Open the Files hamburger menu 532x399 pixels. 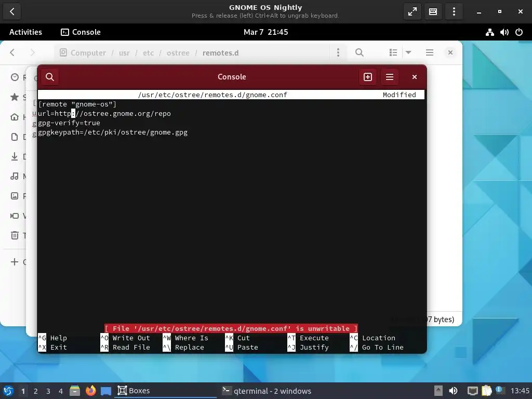pos(430,52)
